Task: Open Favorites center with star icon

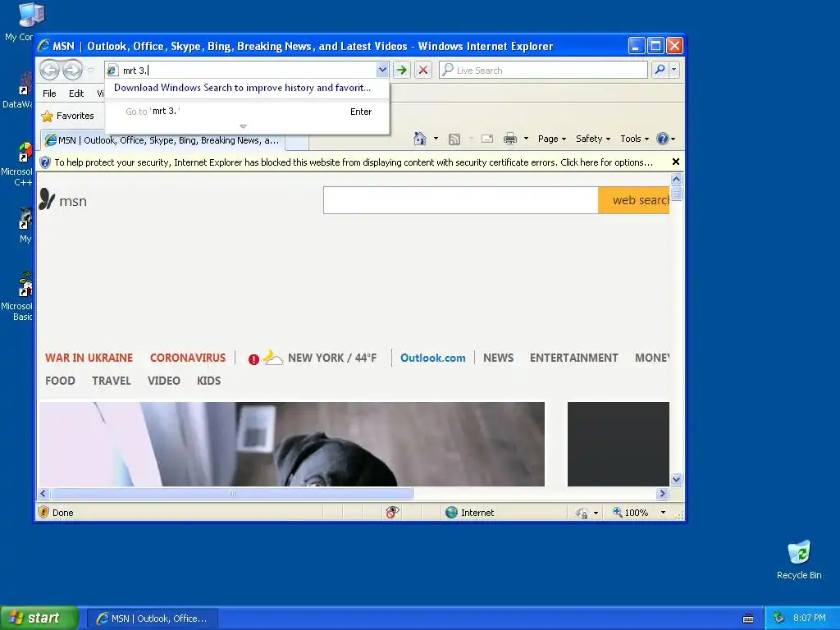Action: (x=67, y=116)
